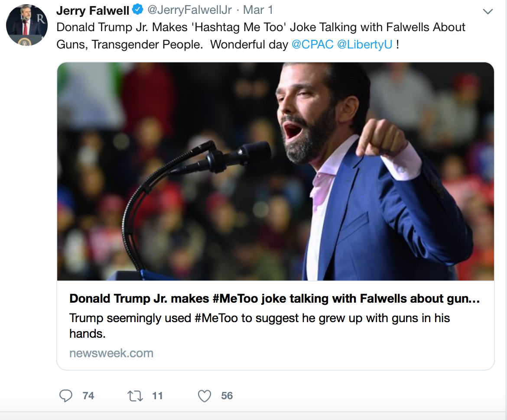Click the newsweek.com domain link

coord(111,353)
